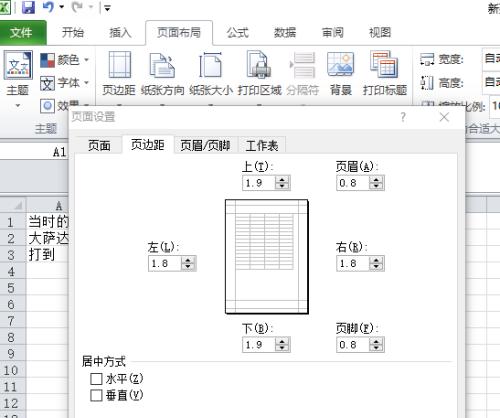Click the 左 left margin input field
The image size is (500, 418).
165,264
